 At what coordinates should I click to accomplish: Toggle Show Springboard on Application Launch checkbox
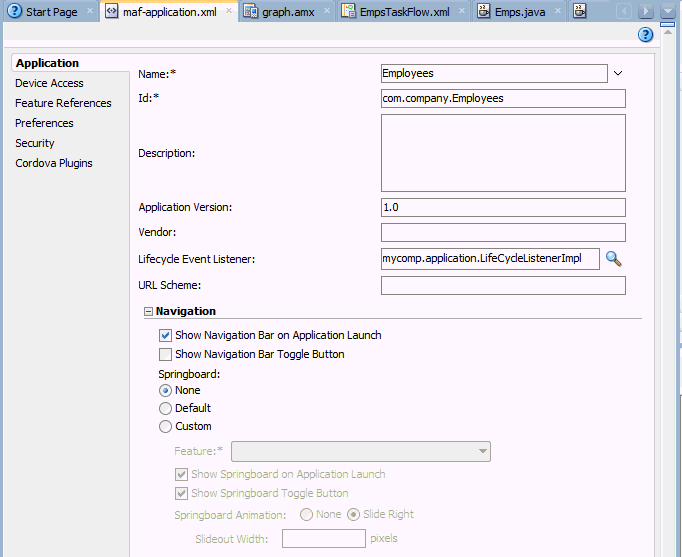click(181, 474)
